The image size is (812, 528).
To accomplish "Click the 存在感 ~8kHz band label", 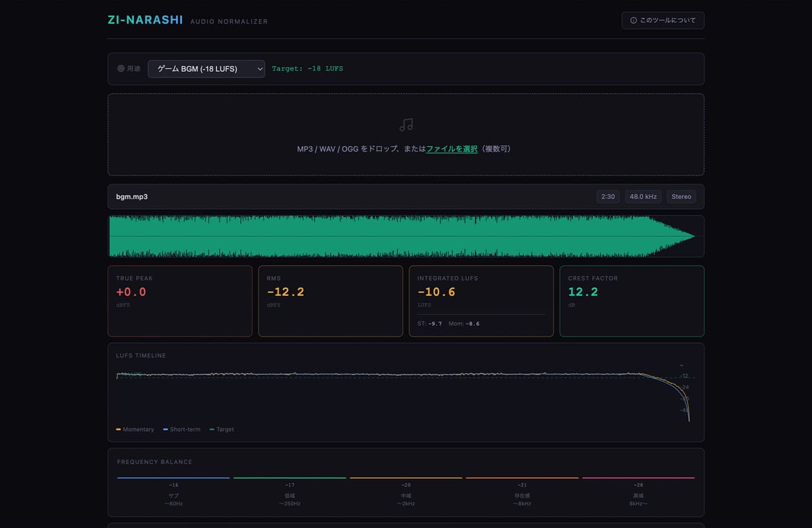I will point(522,500).
